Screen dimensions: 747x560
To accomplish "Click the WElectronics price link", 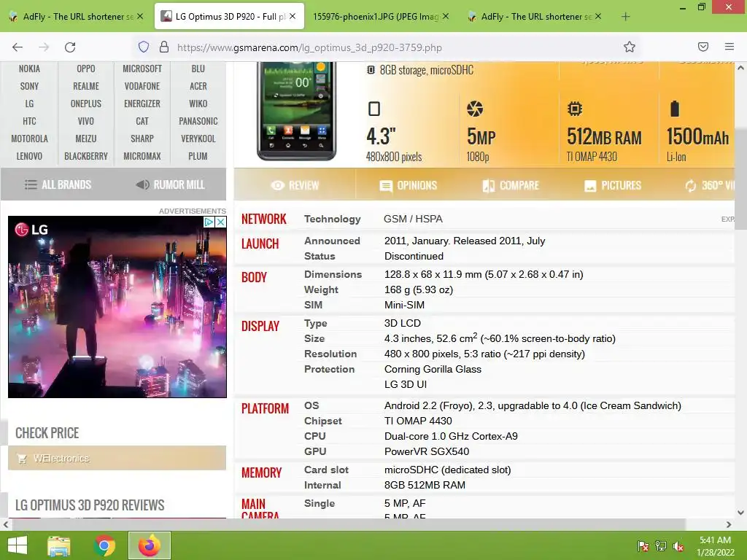I will (117, 458).
